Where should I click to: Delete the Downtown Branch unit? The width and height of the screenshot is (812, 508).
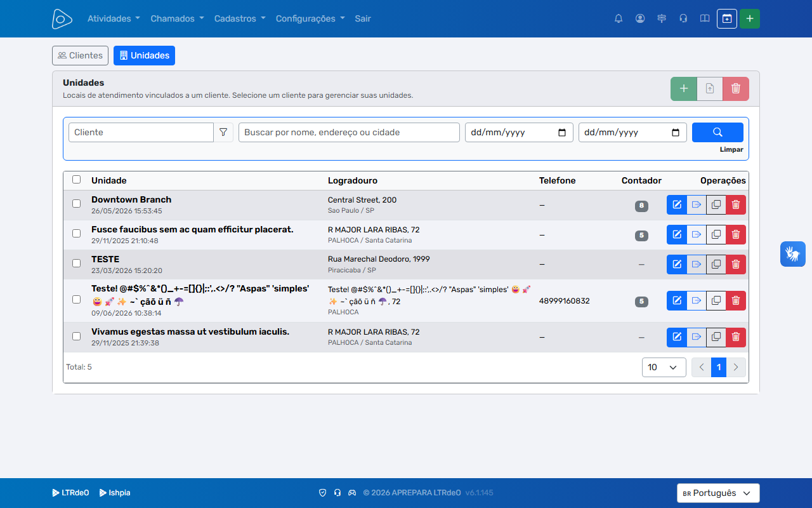(736, 204)
